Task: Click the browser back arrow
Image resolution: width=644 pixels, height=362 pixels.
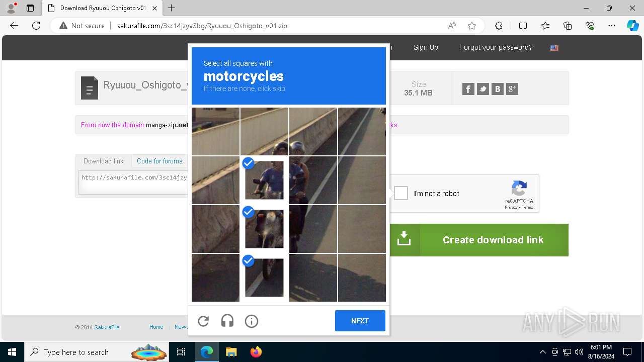Action: 14,26
